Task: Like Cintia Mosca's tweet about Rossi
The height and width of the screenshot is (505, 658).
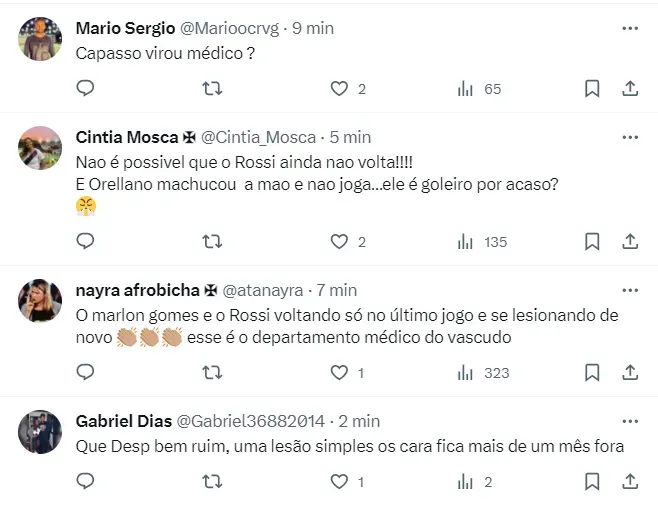Action: pos(339,241)
